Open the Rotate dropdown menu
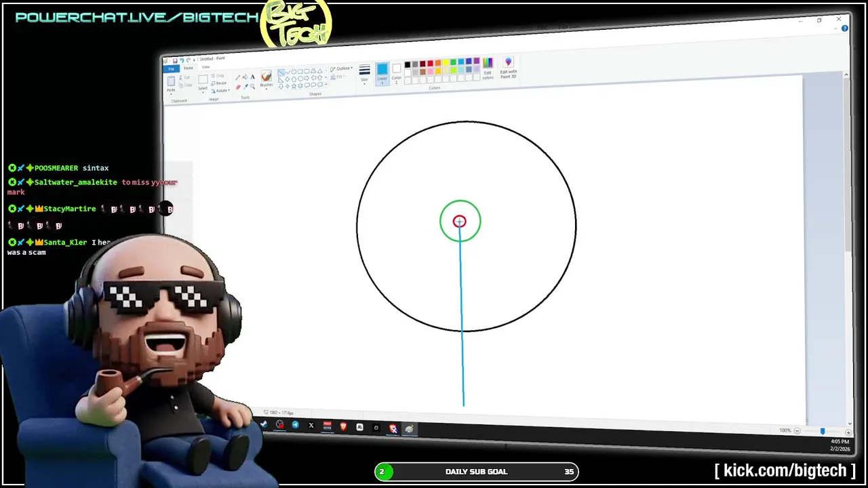Viewport: 868px width, 488px height. pyautogui.click(x=221, y=91)
